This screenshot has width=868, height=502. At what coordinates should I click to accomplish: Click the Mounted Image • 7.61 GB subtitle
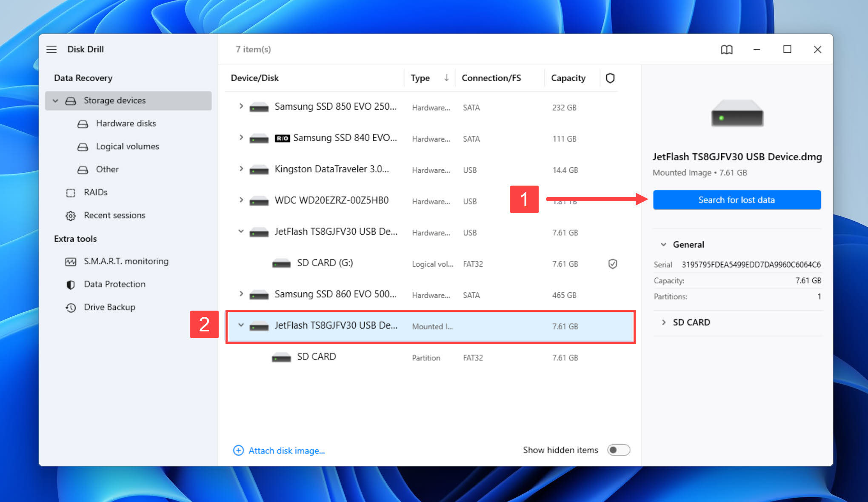[x=700, y=173]
